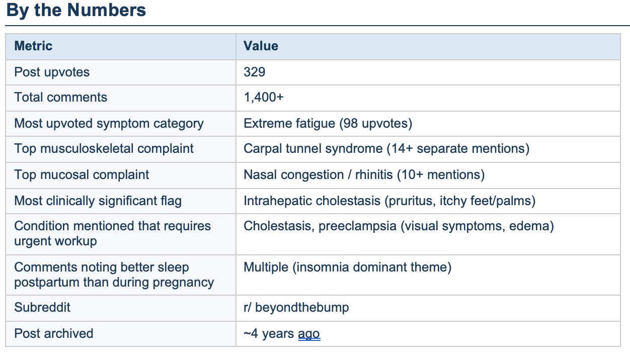Click the "Total comments" cell
Screen dimensions: 630x364
[60, 98]
